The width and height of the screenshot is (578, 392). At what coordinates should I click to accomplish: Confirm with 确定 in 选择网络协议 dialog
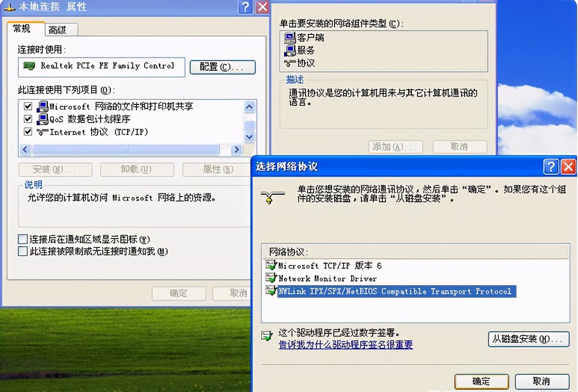(481, 381)
